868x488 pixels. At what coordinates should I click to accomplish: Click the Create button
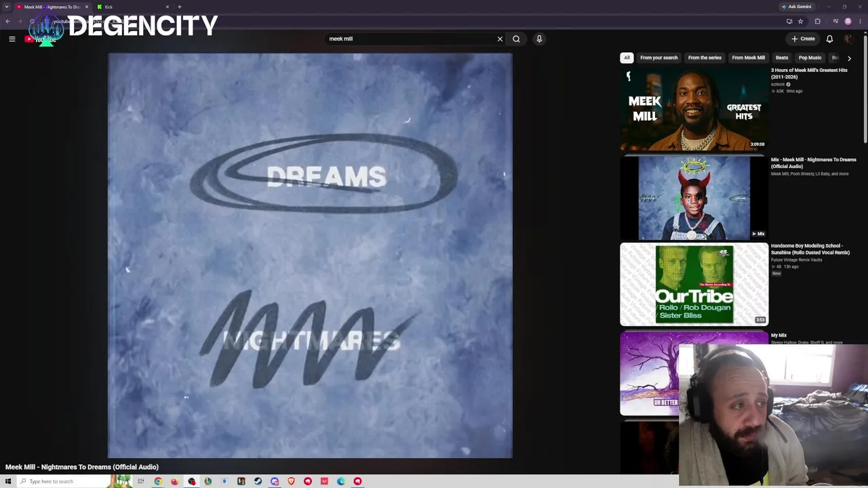click(x=803, y=39)
